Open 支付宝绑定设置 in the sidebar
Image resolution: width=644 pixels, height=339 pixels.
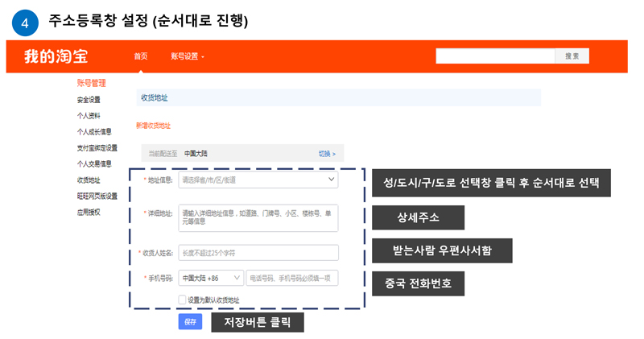coord(97,147)
